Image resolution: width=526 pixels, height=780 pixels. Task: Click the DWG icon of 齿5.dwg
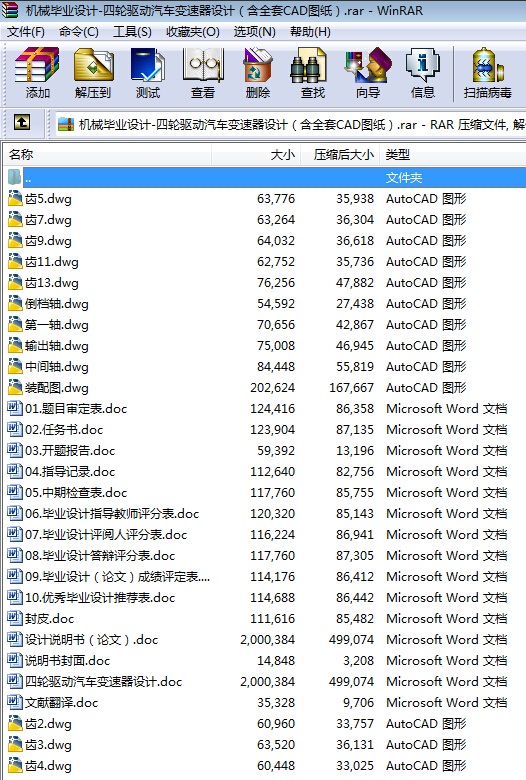pyautogui.click(x=15, y=198)
